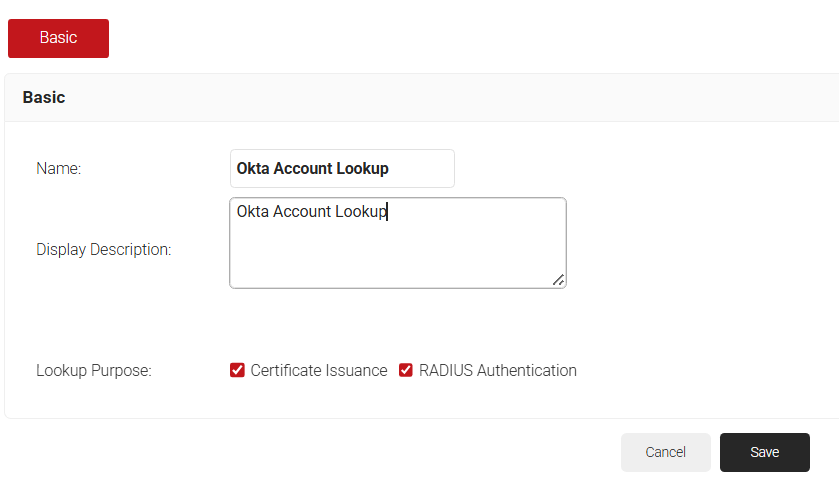Click the Name: field label
Image resolution: width=839 pixels, height=490 pixels.
(58, 169)
